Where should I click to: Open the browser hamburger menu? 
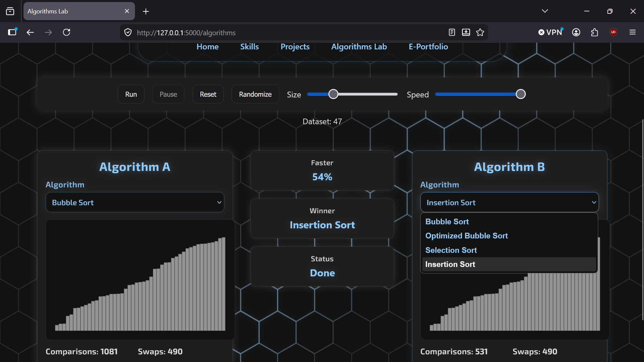pos(633,32)
